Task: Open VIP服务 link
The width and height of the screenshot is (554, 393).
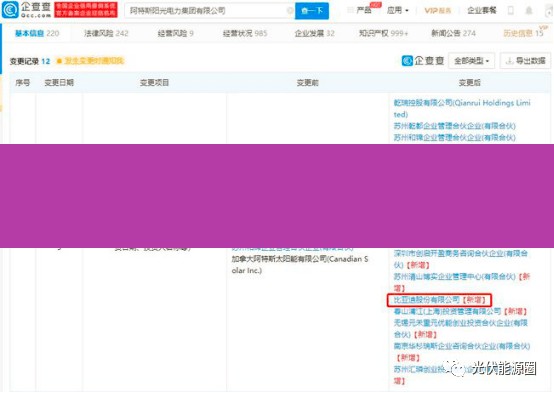Action: (437, 11)
